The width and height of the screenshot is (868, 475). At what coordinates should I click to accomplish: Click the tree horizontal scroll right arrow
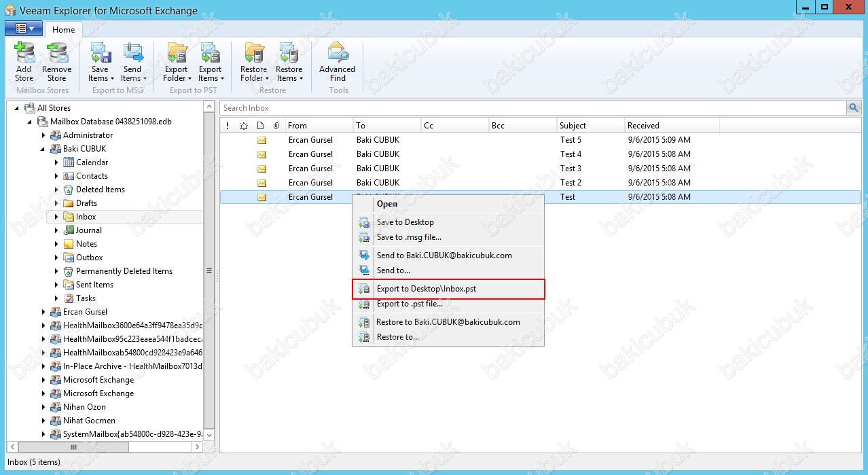tap(198, 447)
